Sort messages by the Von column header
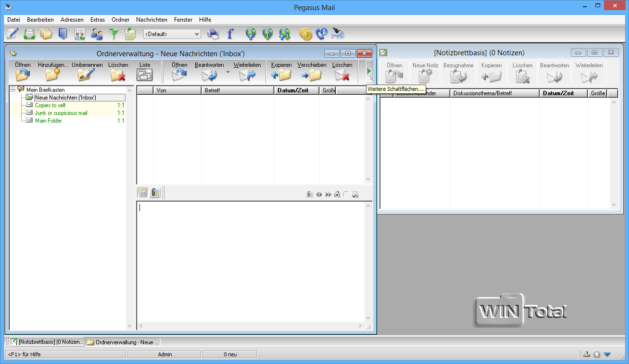 click(x=177, y=90)
